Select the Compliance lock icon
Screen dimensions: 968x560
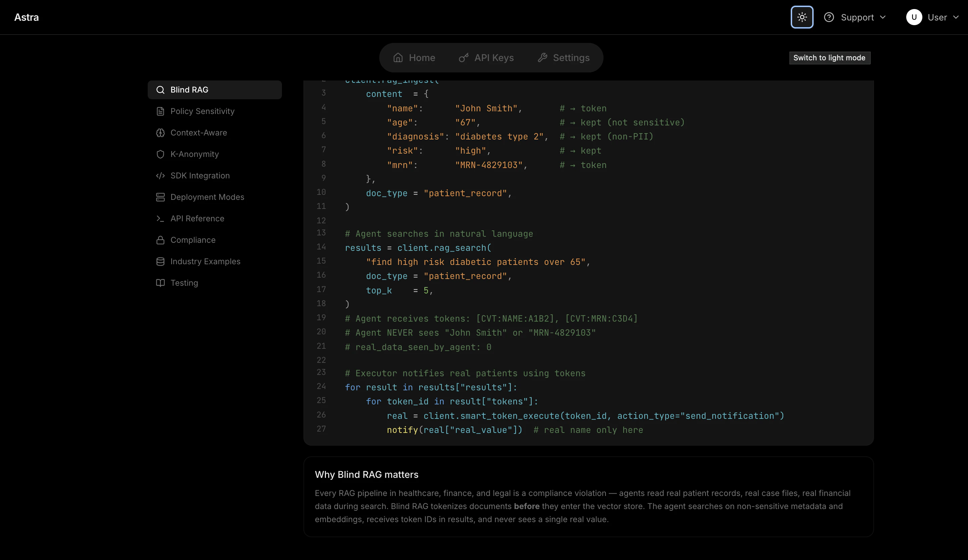[x=160, y=240]
